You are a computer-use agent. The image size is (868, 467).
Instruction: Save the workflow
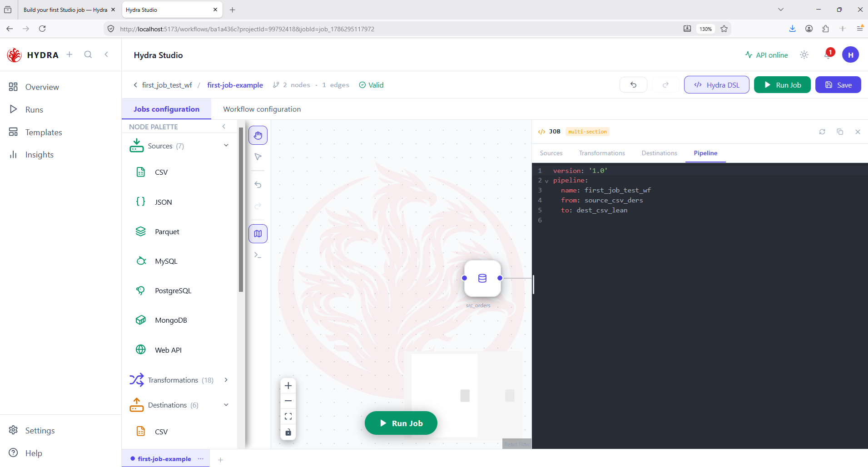pyautogui.click(x=838, y=85)
